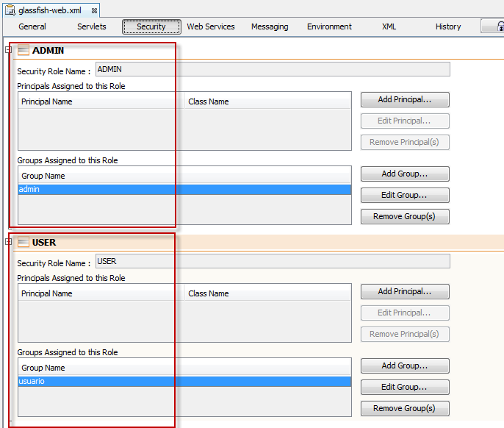Viewport: 504px width, 428px height.
Task: Click Add Principal for the ADMIN role
Action: [405, 99]
